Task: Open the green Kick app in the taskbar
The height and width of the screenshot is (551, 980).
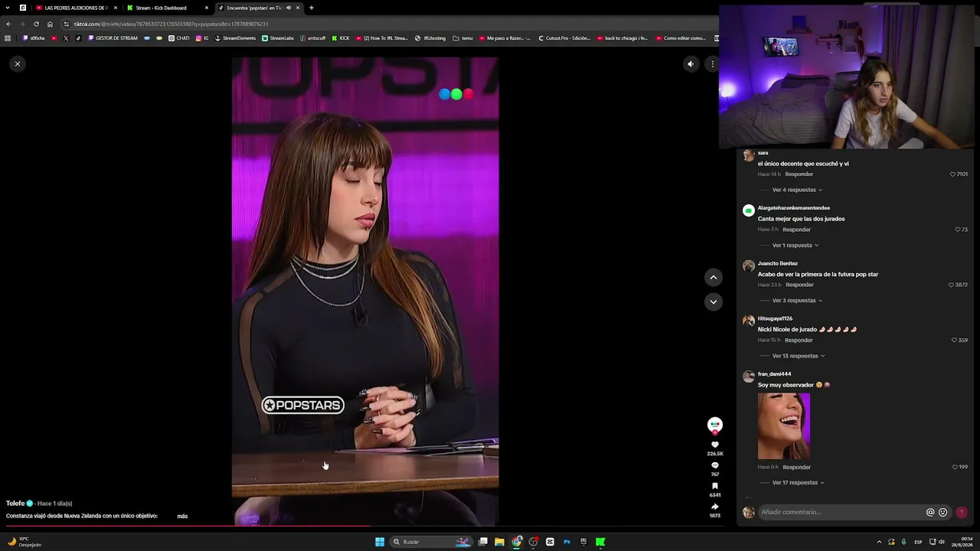Action: click(x=600, y=542)
